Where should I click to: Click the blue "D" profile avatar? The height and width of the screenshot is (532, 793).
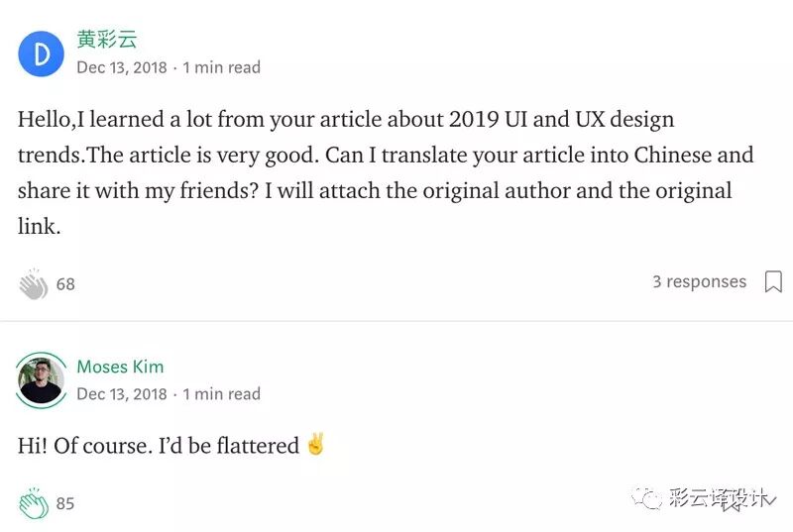[x=41, y=53]
